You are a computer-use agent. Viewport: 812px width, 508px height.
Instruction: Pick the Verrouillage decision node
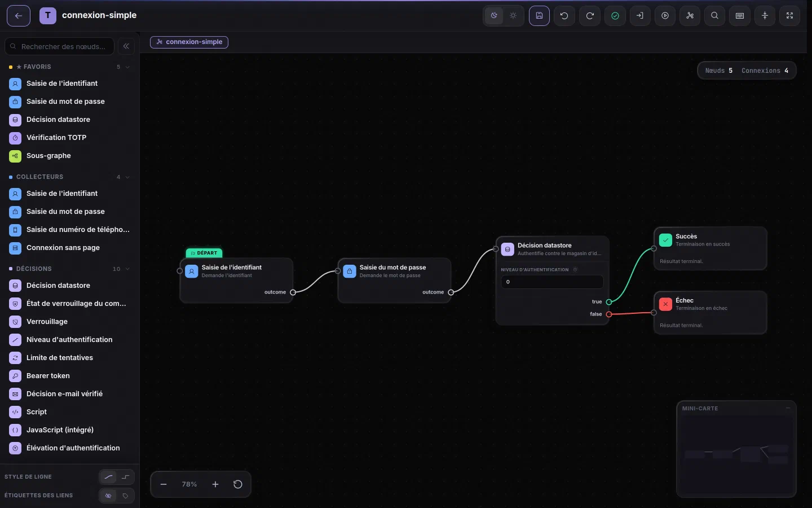(69, 322)
